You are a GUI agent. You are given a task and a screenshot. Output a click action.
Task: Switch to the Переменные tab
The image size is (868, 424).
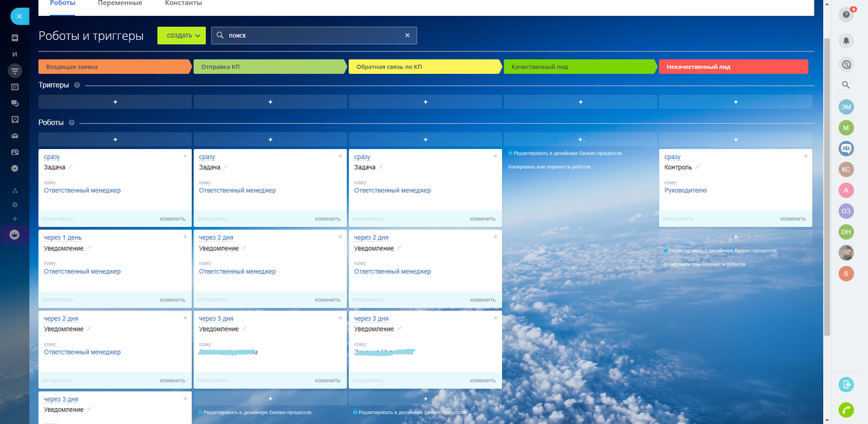pos(120,4)
